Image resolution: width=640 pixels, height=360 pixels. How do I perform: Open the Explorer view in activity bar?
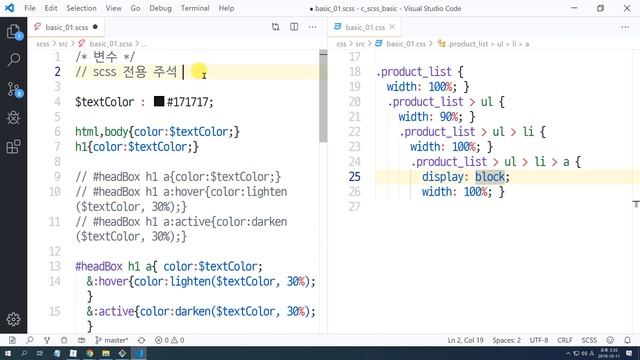(13, 31)
